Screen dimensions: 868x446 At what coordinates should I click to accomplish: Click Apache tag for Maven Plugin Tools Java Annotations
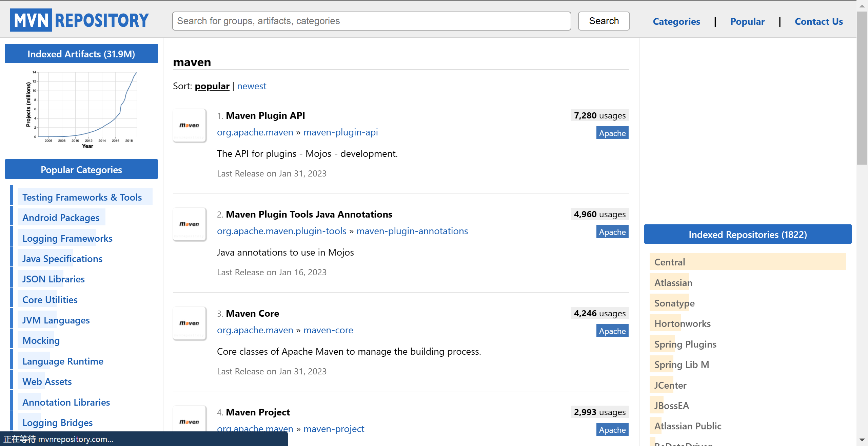click(x=612, y=232)
